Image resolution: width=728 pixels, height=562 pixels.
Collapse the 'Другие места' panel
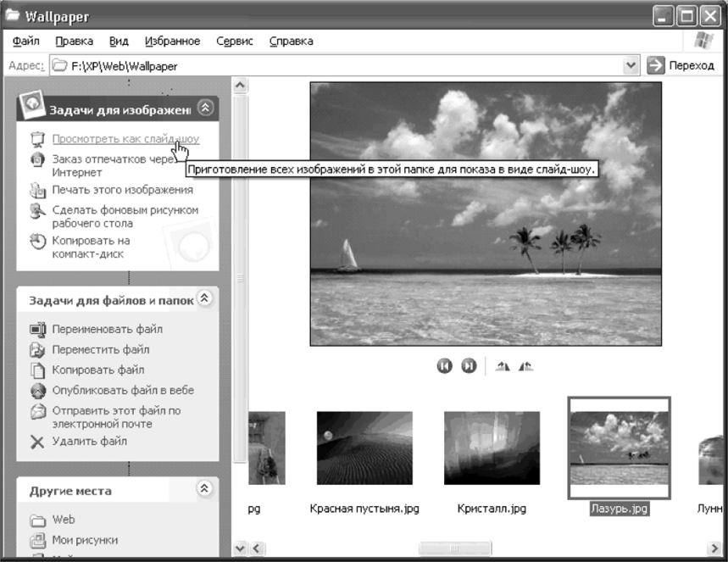click(x=205, y=488)
